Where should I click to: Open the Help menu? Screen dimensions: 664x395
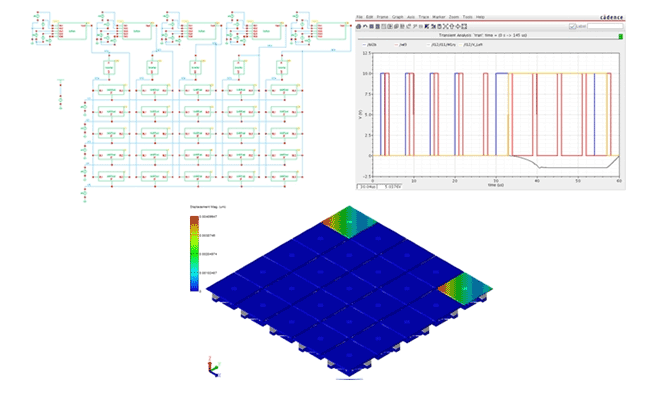pos(480,17)
